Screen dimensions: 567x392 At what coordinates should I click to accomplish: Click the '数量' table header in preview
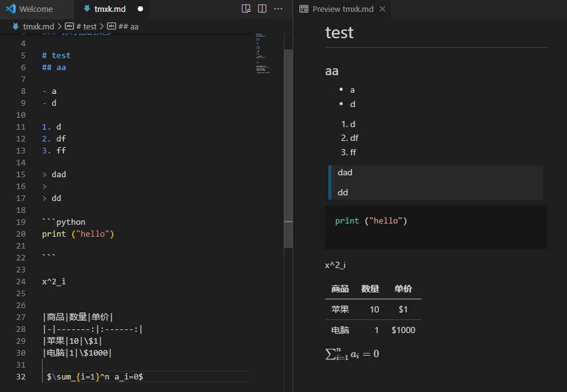pyautogui.click(x=370, y=289)
